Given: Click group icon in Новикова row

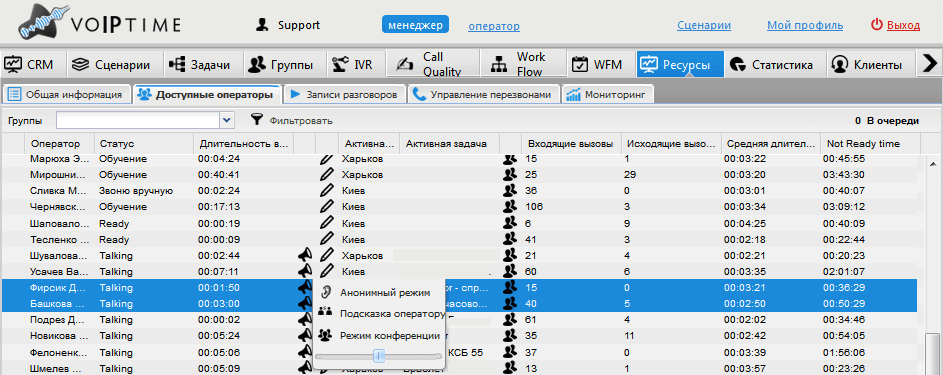Looking at the screenshot, I should click(511, 335).
